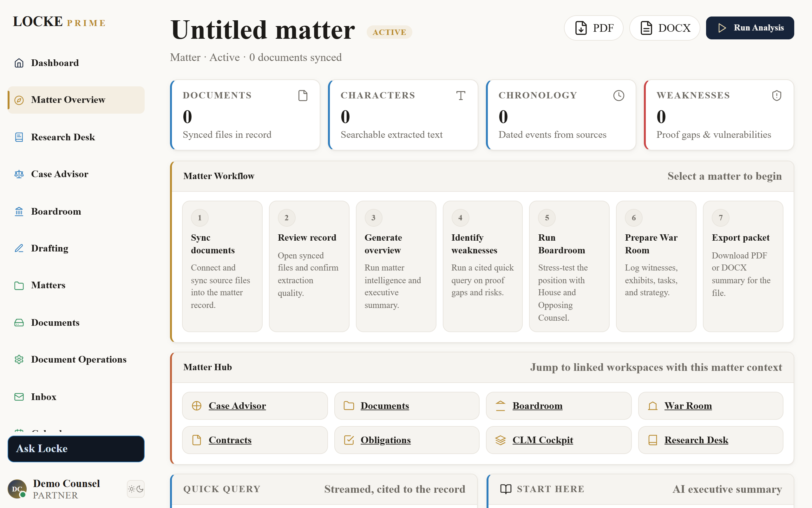The width and height of the screenshot is (812, 508).
Task: Click the Contracts file icon in Matter Hub
Action: point(197,440)
